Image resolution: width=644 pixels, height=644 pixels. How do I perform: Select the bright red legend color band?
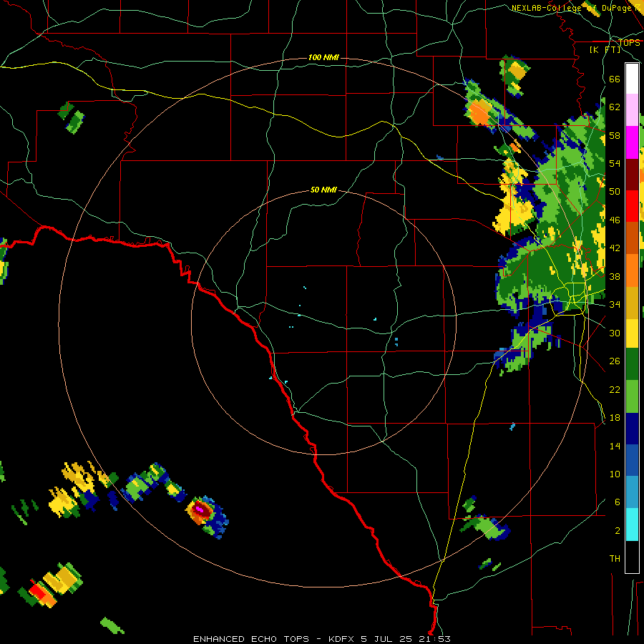[632, 206]
